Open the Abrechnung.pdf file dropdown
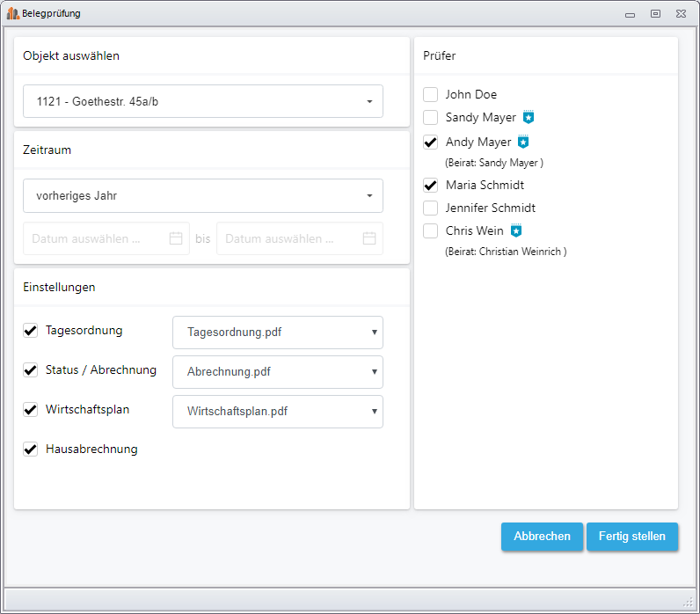This screenshot has height=614, width=700. tap(278, 371)
